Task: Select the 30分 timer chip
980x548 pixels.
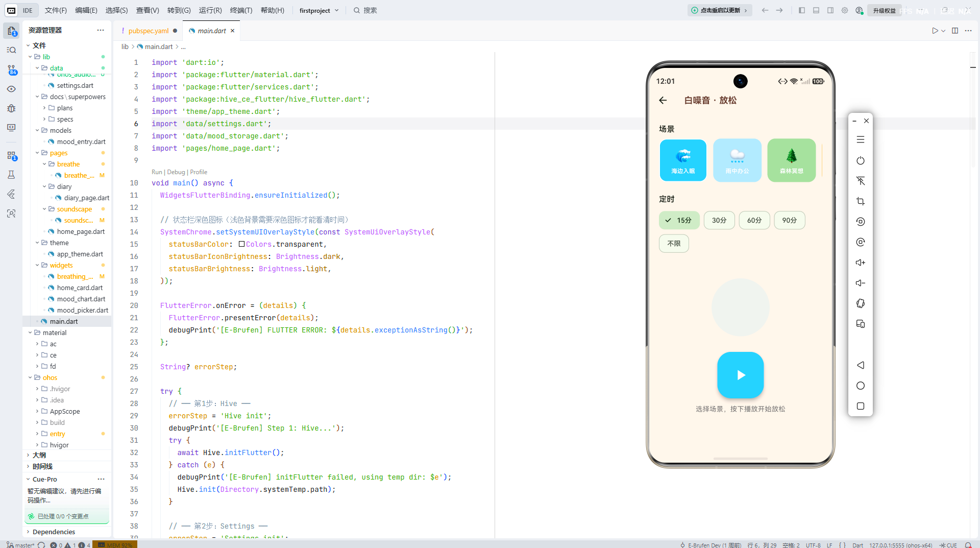Action: pos(719,220)
